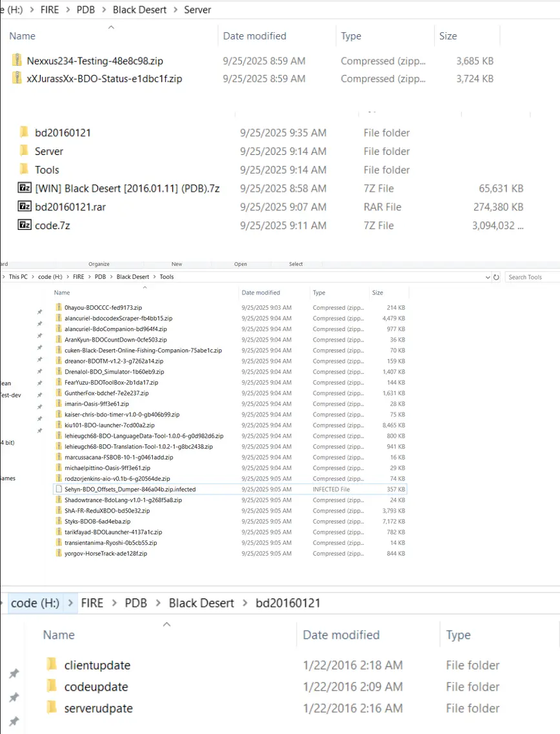
Task: Click the New ribbon group label
Action: point(176,264)
